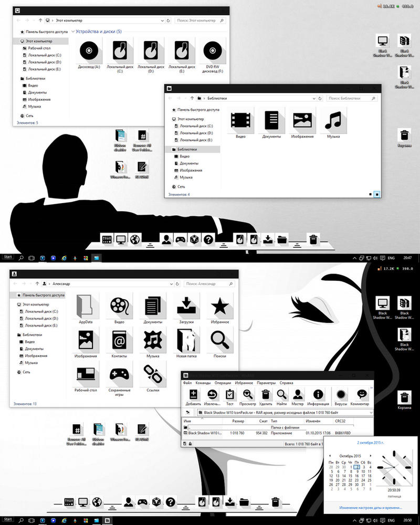The image size is (420, 525).
Task: Switch to details view in Библиотеки window
Action: (x=371, y=194)
